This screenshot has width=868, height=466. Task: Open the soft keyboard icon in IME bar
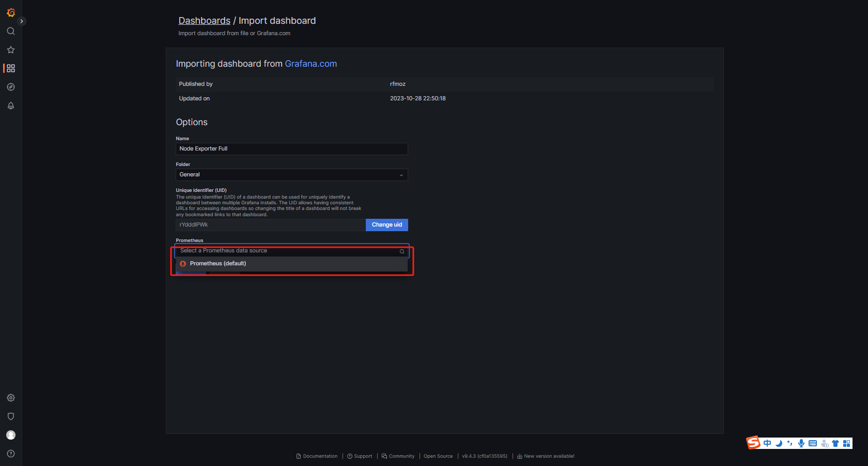click(813, 443)
